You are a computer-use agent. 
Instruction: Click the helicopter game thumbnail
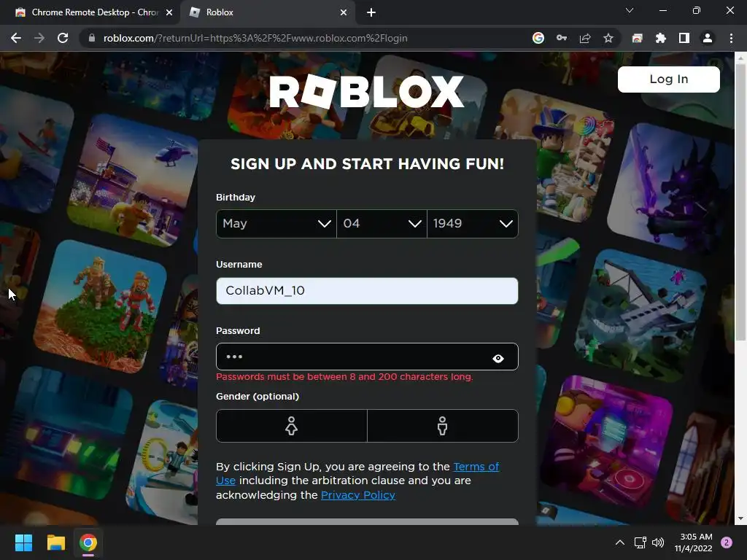(133, 181)
